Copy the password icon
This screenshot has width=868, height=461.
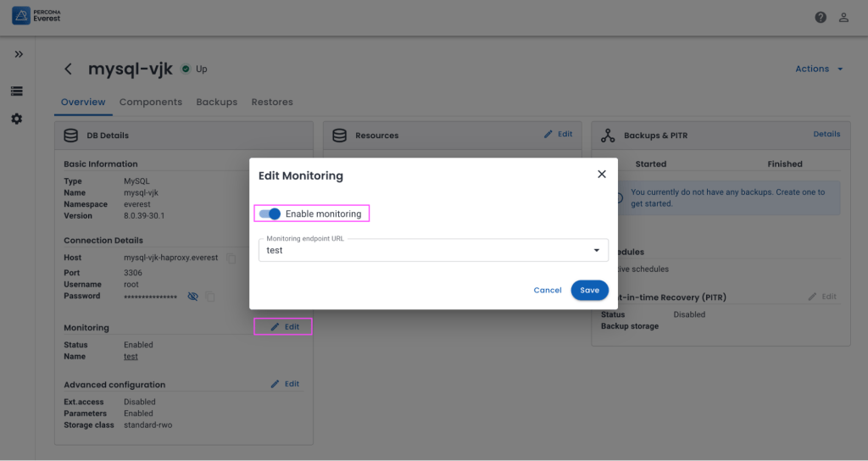pyautogui.click(x=210, y=297)
